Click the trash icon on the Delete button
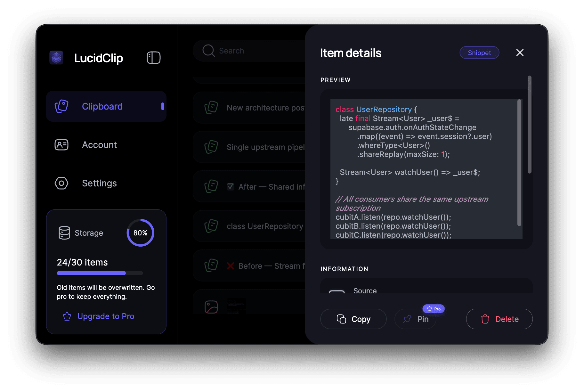 tap(485, 319)
